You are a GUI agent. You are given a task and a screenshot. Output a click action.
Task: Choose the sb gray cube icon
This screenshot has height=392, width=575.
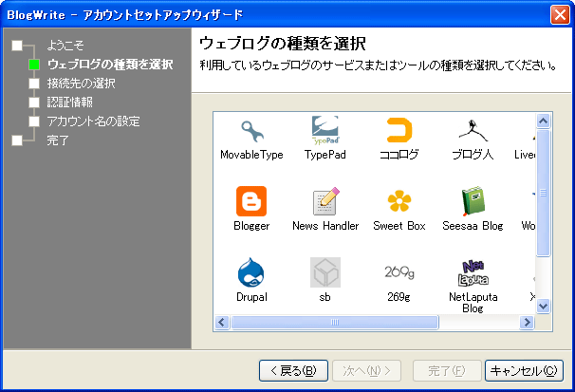325,272
